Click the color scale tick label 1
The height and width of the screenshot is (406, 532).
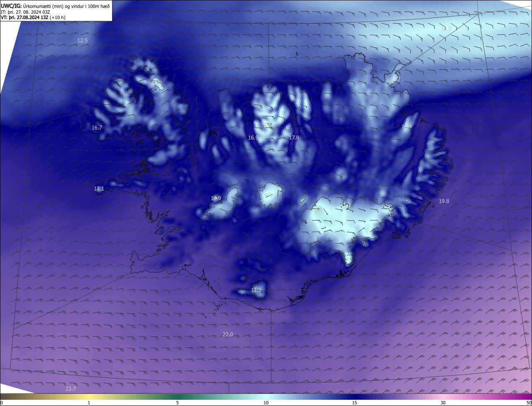point(89,403)
